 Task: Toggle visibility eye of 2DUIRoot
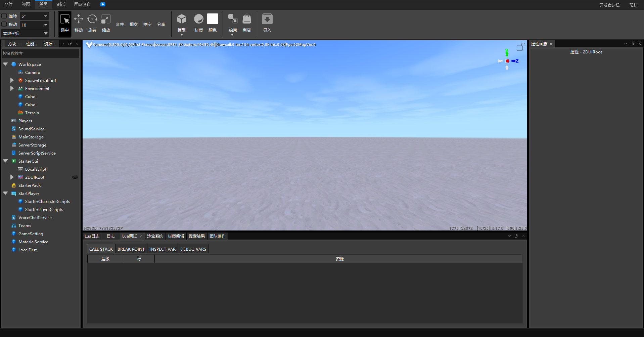pos(75,177)
